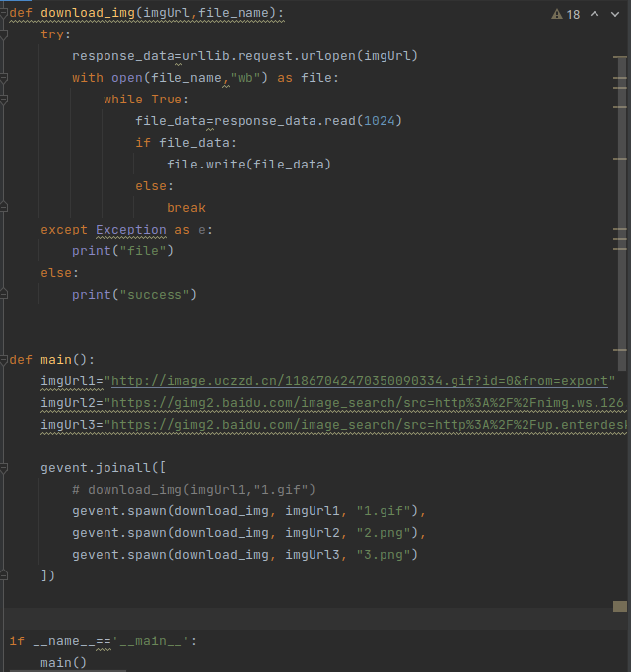The width and height of the screenshot is (631, 672).
Task: Click the imgUrl3 assignment line
Action: click(x=333, y=425)
